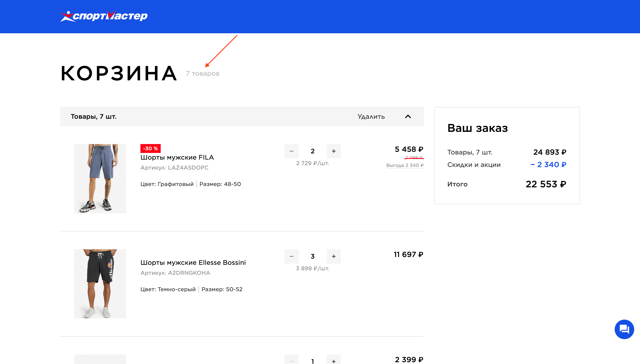Increase quantity of FILA shorts

(x=334, y=151)
